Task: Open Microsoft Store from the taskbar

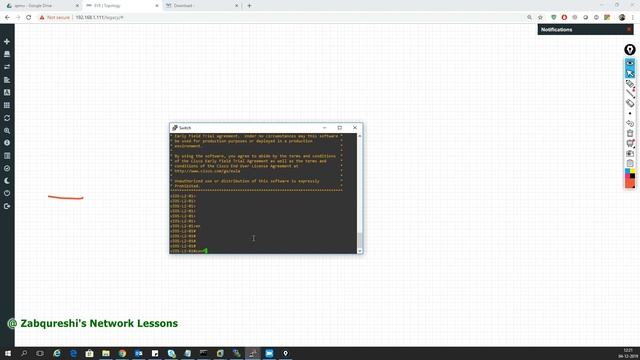Action: point(89,353)
